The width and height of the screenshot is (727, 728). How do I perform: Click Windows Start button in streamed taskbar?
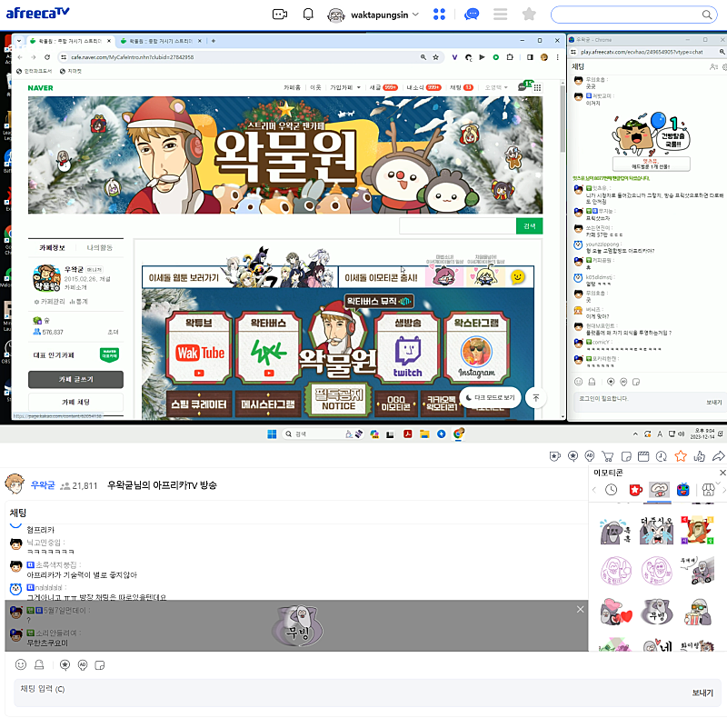(x=272, y=434)
